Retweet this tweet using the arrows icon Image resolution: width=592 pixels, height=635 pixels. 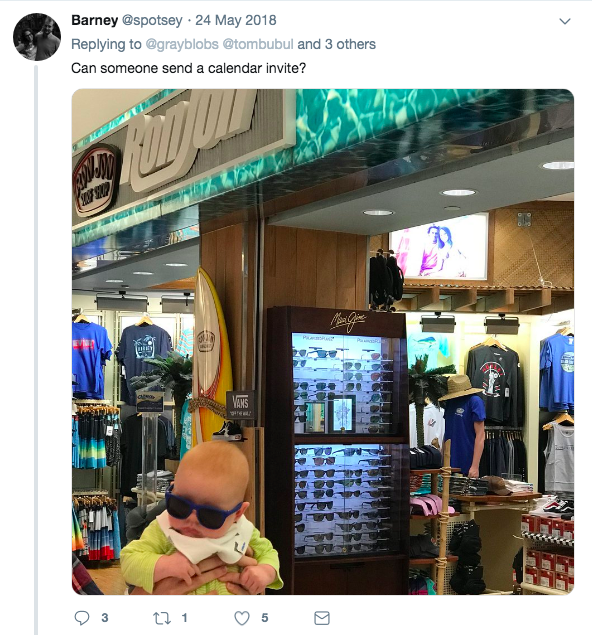coord(162,618)
